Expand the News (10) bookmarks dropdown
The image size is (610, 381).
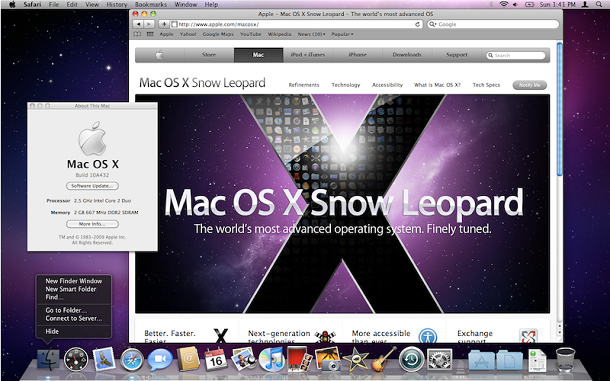(x=312, y=34)
